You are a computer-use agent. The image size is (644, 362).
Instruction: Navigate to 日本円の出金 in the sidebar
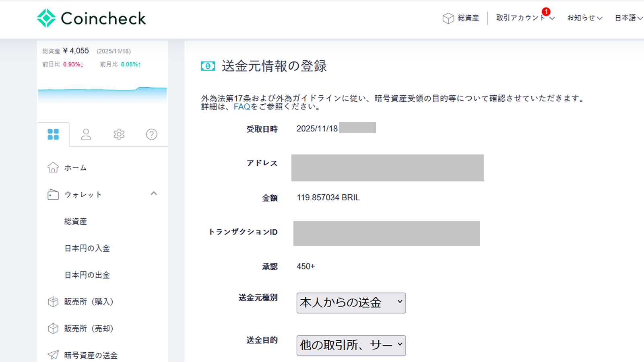[87, 275]
